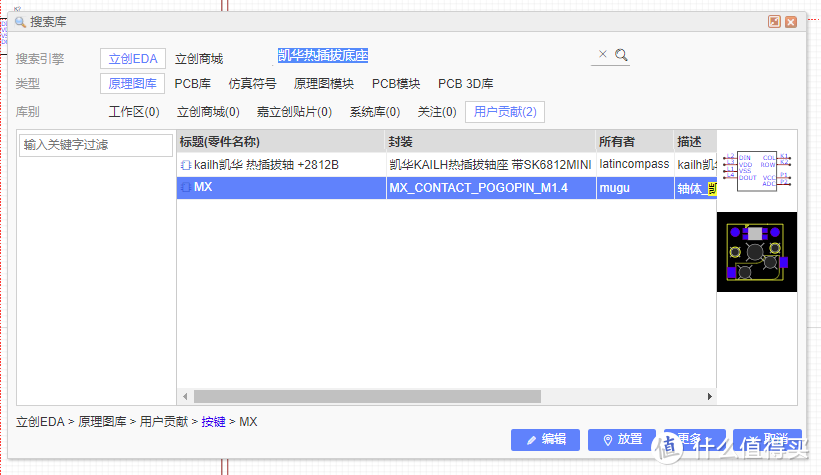Select 立创EDA search engine

click(133, 59)
